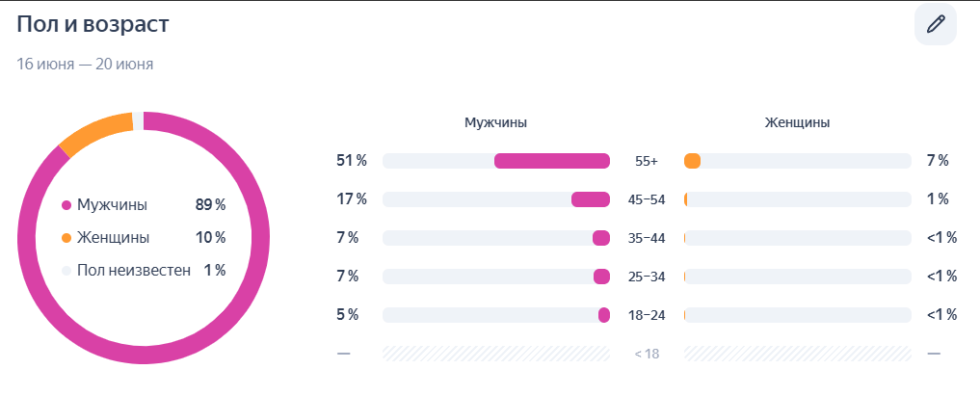Select the Пол неизвестен legend entry

[134, 271]
